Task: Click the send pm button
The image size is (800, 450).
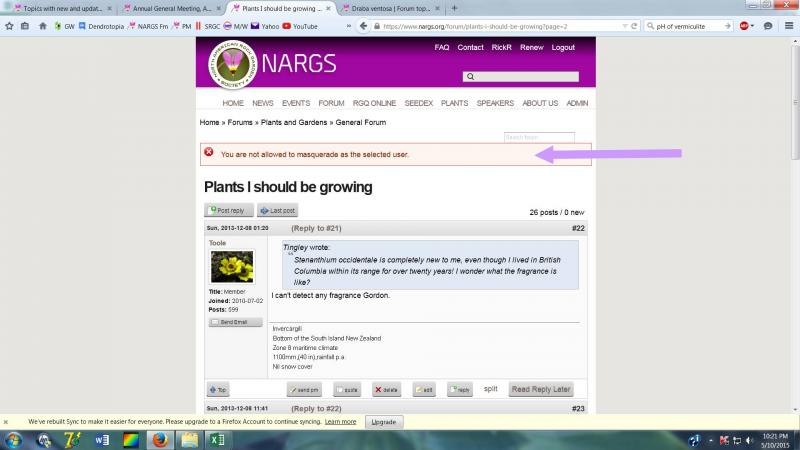Action: tap(304, 390)
